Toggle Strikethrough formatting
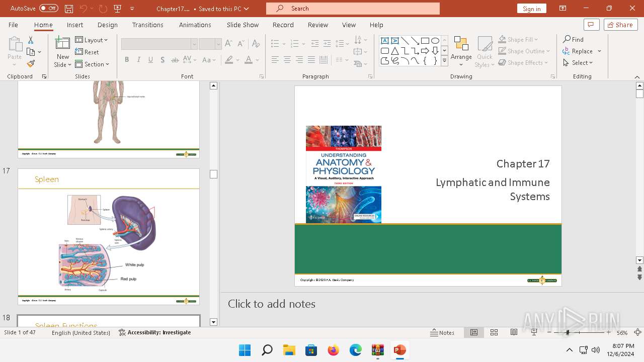This screenshot has height=362, width=644. click(175, 60)
